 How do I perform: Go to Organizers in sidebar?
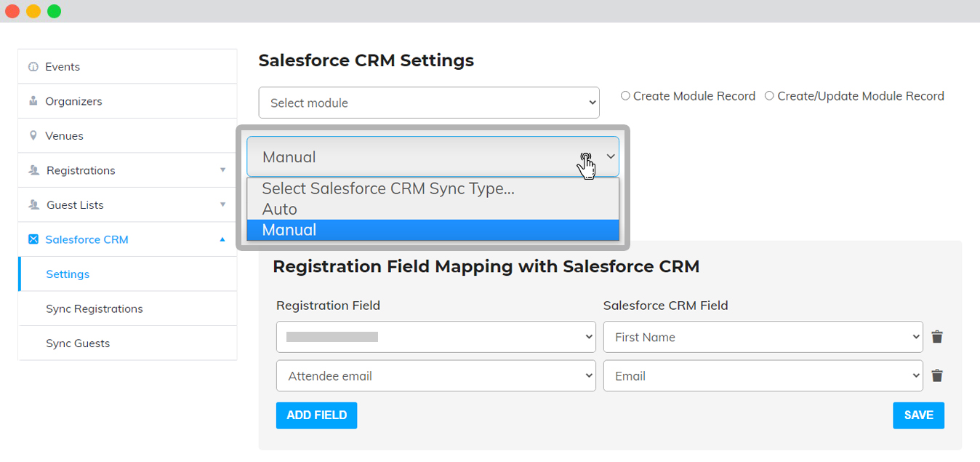tap(73, 101)
